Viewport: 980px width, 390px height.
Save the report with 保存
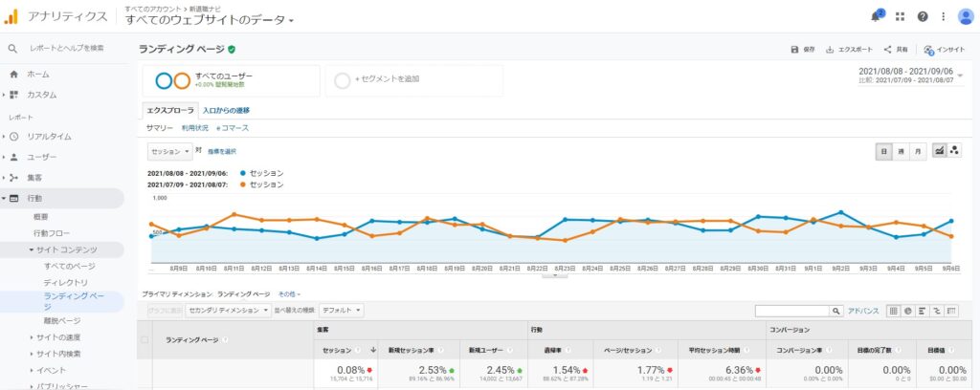pyautogui.click(x=803, y=50)
